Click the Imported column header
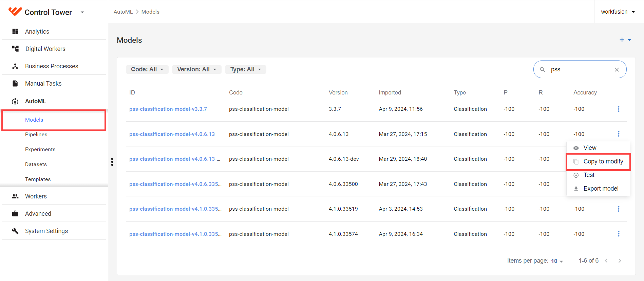The width and height of the screenshot is (644, 281). point(390,92)
